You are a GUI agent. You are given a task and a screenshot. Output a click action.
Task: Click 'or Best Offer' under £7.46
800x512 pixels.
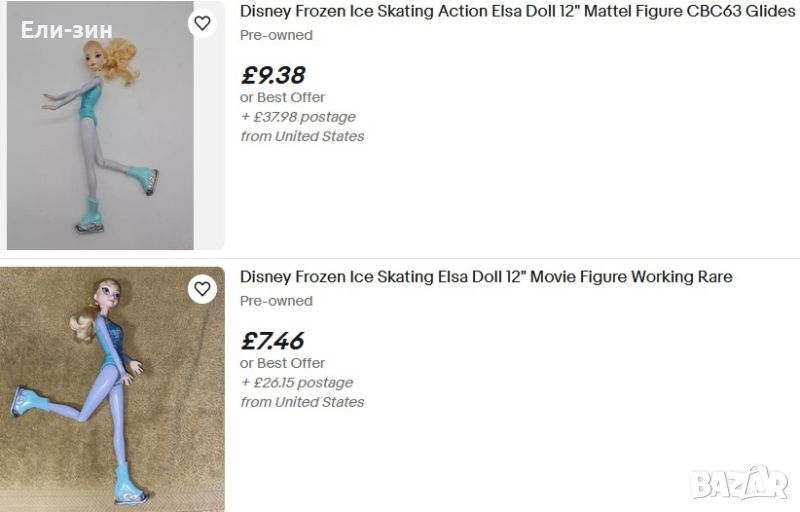click(282, 363)
